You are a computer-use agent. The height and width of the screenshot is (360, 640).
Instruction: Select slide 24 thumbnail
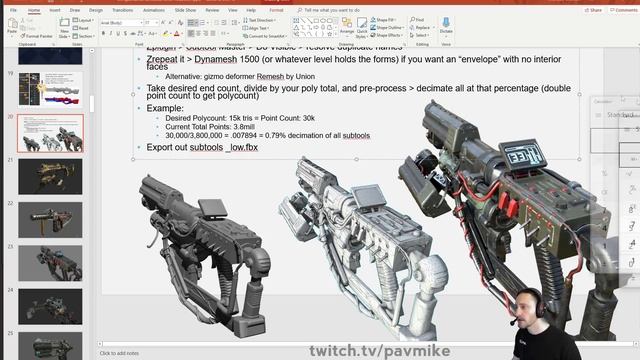coord(50,307)
